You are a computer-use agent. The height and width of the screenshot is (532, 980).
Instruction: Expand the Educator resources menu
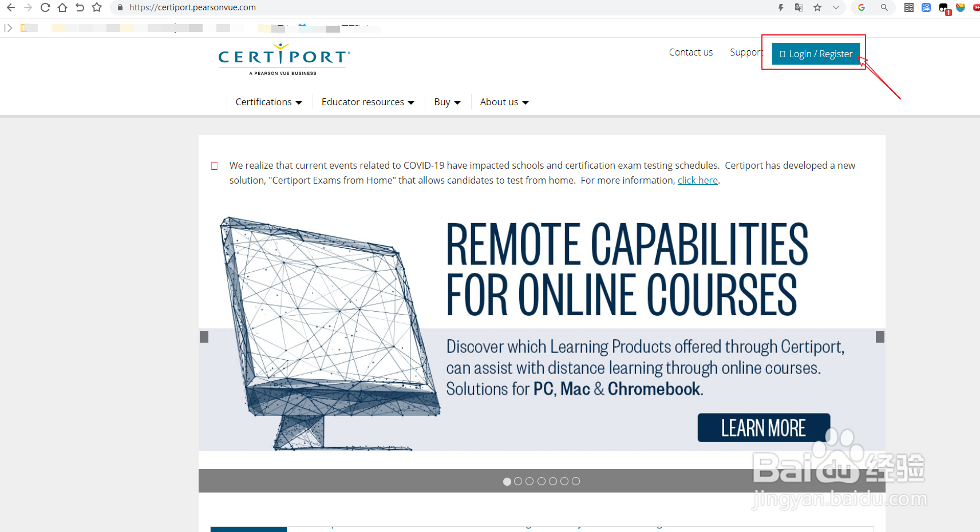[x=367, y=102]
